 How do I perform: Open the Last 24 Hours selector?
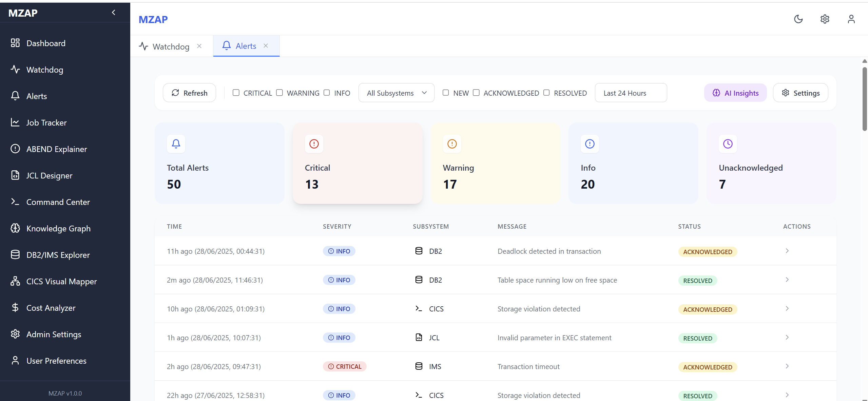coord(631,93)
